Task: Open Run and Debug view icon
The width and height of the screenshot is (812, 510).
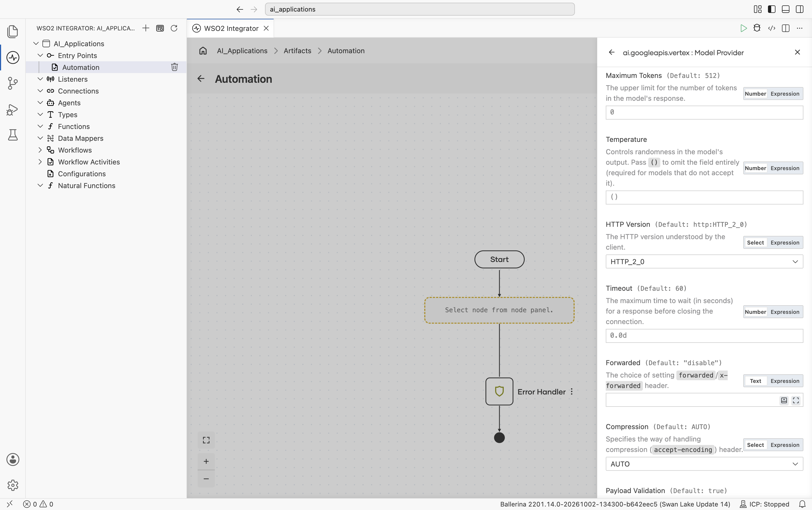Action: click(12, 110)
